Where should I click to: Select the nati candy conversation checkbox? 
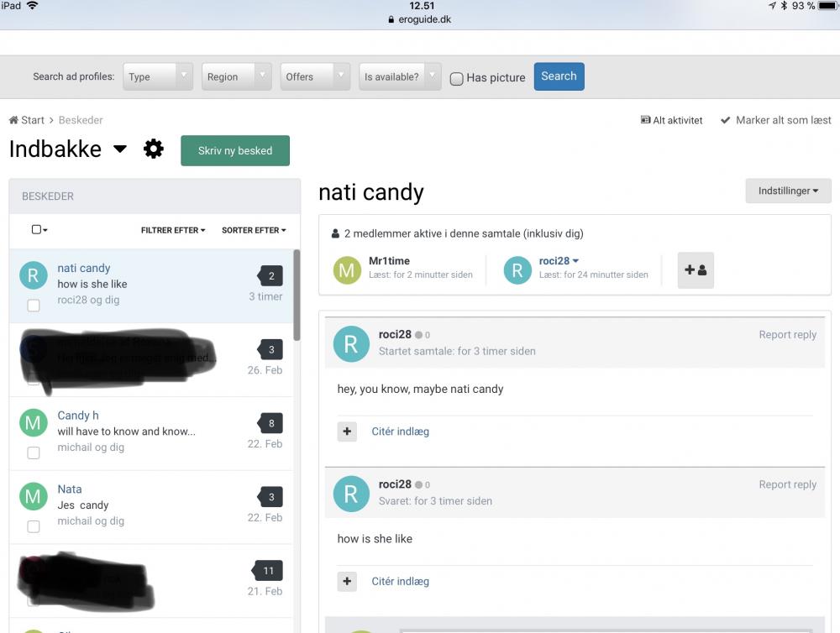tap(34, 306)
